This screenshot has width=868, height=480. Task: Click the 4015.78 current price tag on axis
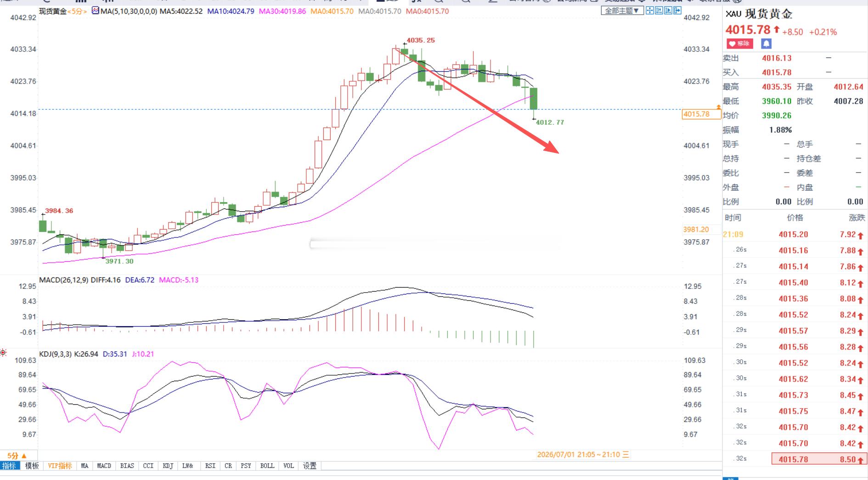(700, 114)
